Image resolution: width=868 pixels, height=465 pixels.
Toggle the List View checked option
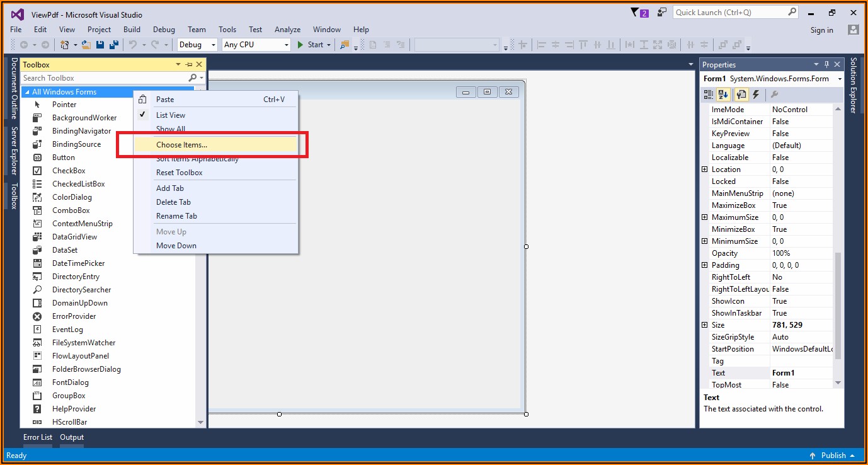tap(170, 115)
